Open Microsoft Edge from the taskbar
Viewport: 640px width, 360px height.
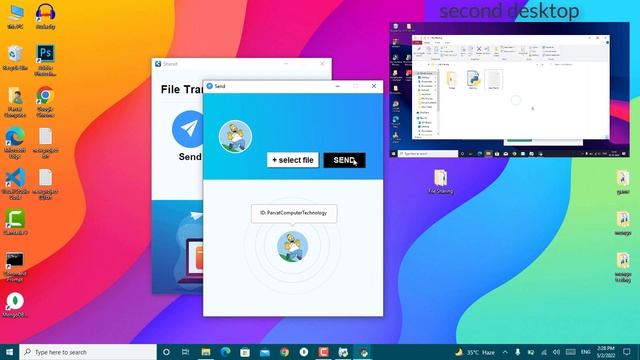click(x=225, y=352)
